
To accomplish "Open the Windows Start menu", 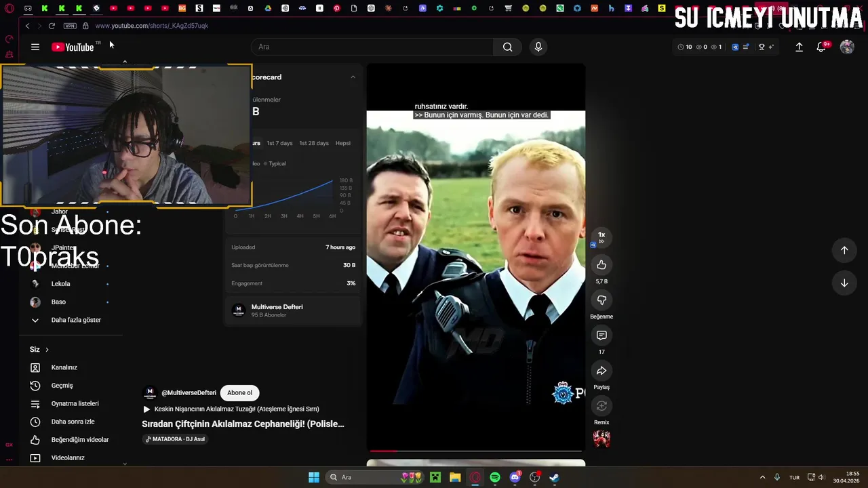I will tap(314, 477).
